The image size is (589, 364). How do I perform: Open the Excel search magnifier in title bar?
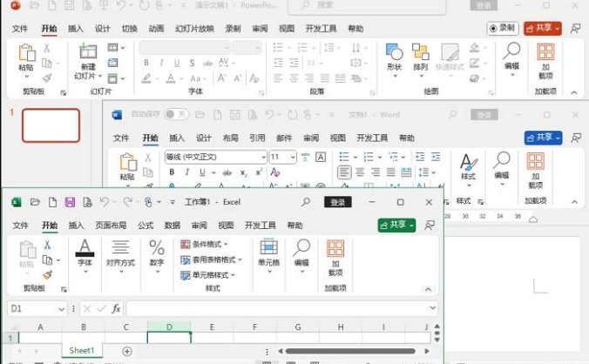click(x=306, y=202)
